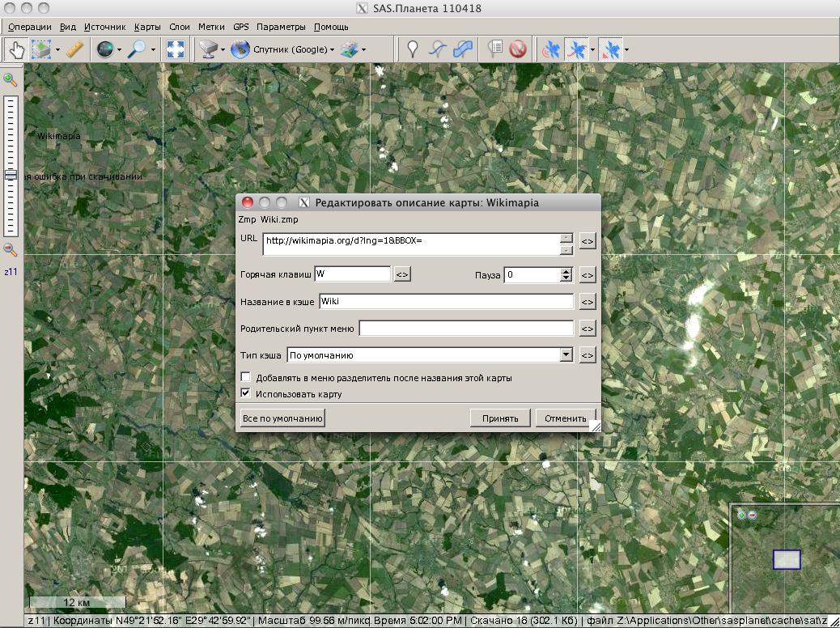Enable adding menu separator after map name
The width and height of the screenshot is (840, 628).
246,378
